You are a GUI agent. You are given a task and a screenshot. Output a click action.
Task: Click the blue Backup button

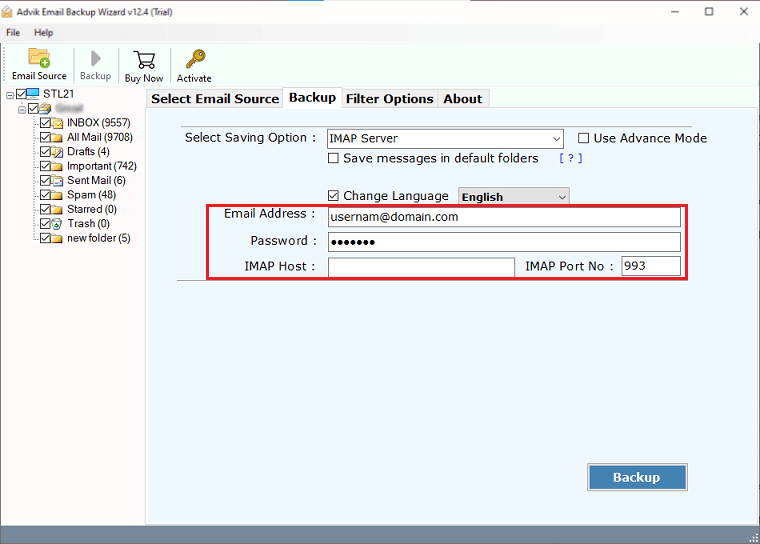tap(637, 477)
